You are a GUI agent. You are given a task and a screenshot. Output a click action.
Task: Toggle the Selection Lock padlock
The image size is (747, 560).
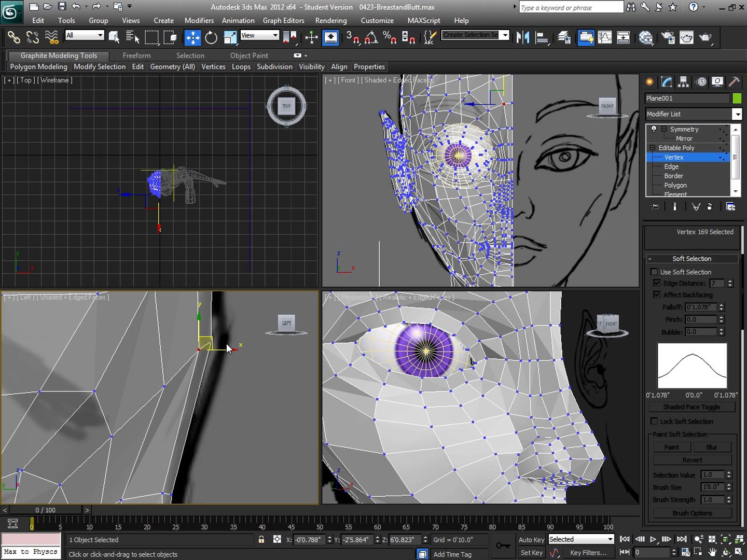[261, 539]
